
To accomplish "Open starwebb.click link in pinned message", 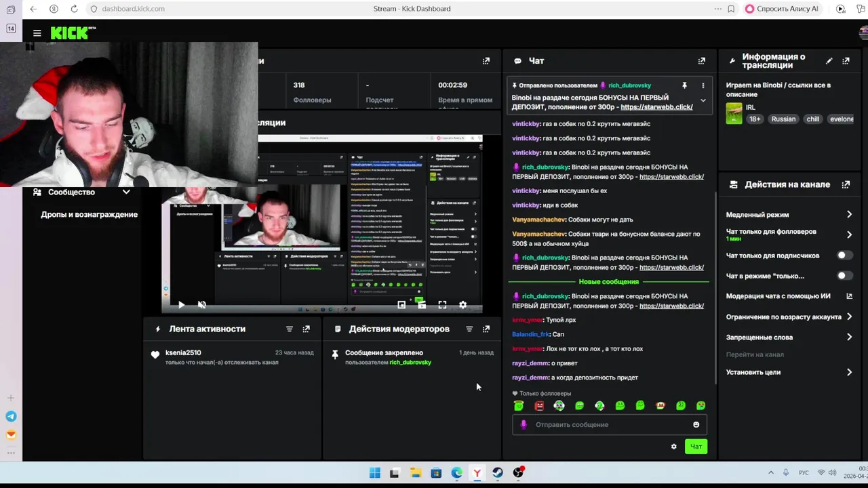I will (656, 107).
